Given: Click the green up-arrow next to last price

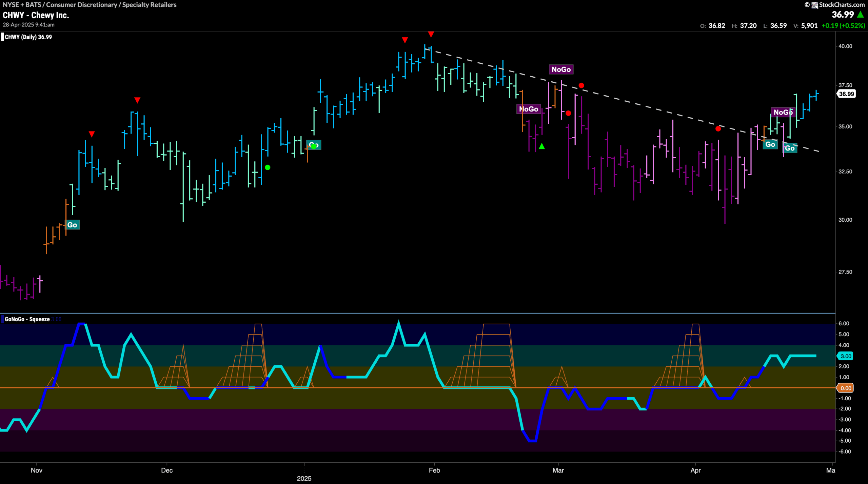Looking at the screenshot, I should [x=861, y=14].
